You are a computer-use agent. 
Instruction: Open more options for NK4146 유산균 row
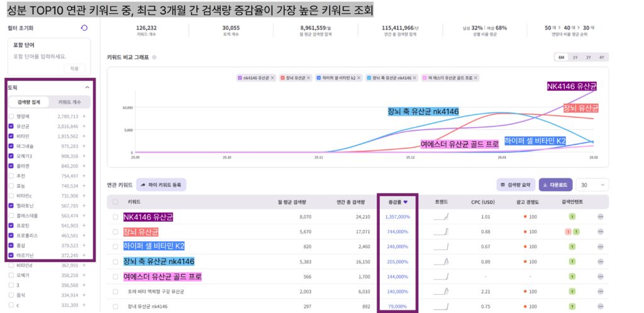tap(601, 217)
